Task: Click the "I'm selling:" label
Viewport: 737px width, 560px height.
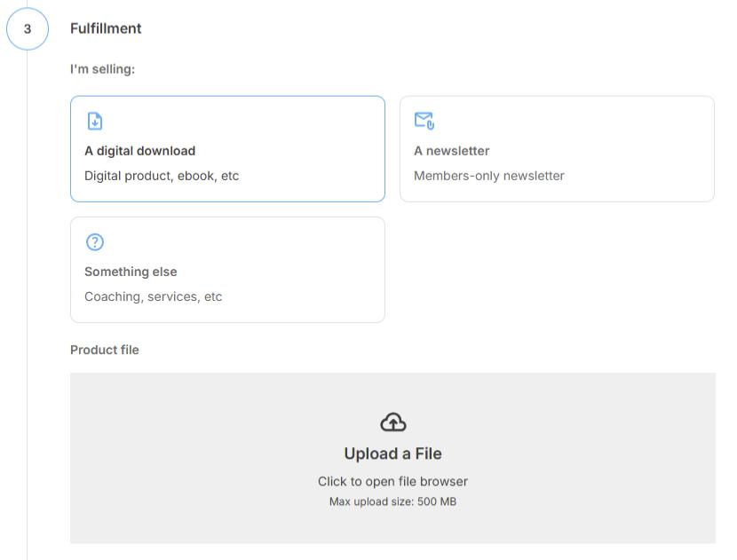Action: (x=102, y=68)
